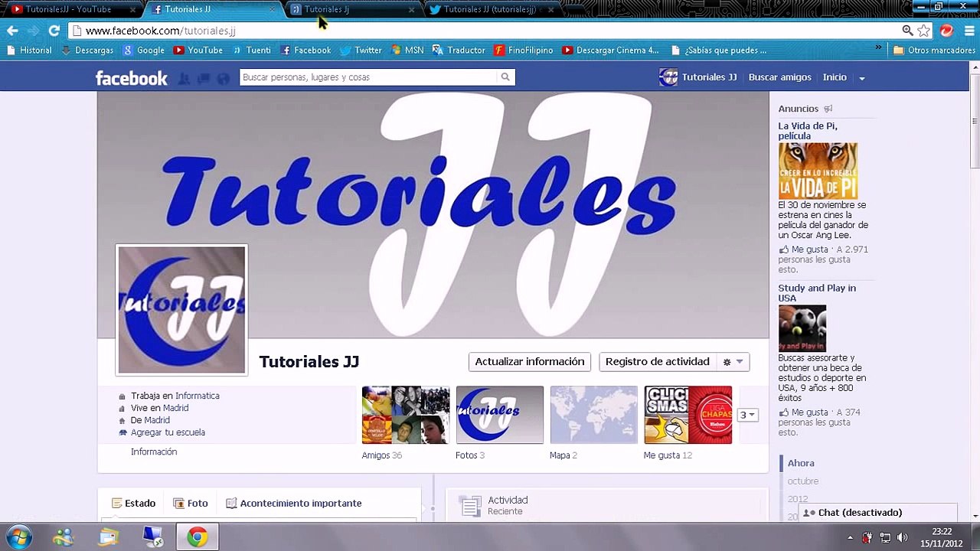Open the Windows Start menu

coord(19,537)
